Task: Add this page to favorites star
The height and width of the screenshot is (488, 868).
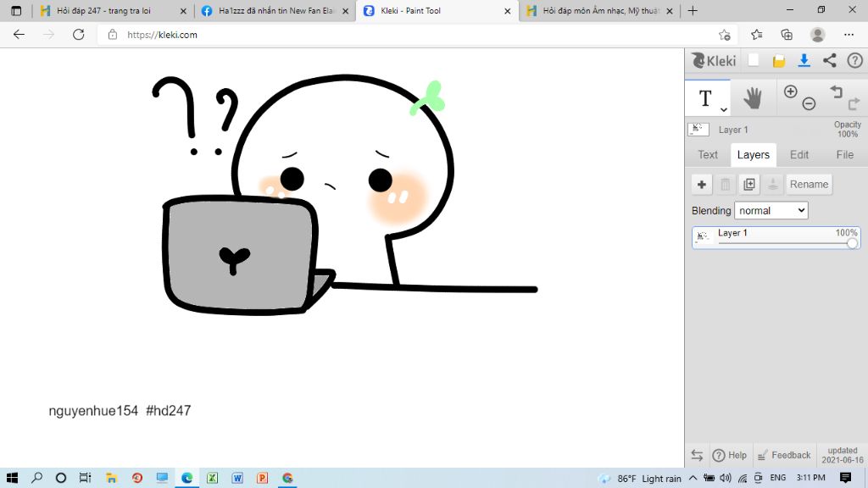Action: point(724,35)
